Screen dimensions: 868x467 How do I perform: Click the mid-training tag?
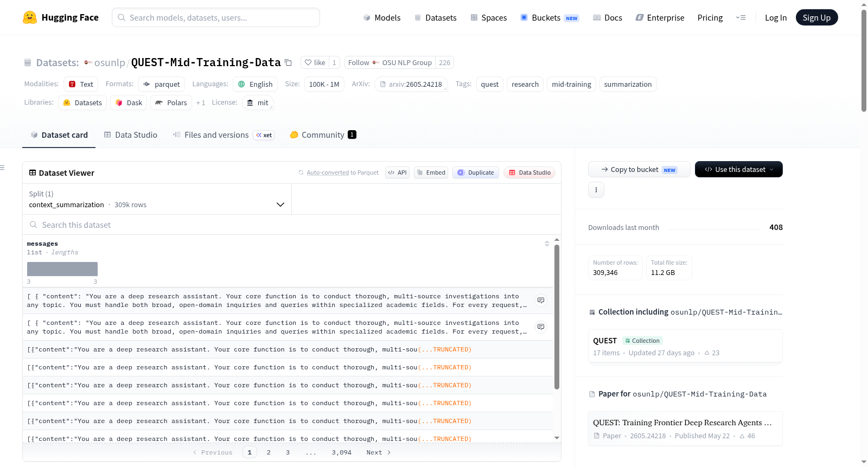(571, 85)
